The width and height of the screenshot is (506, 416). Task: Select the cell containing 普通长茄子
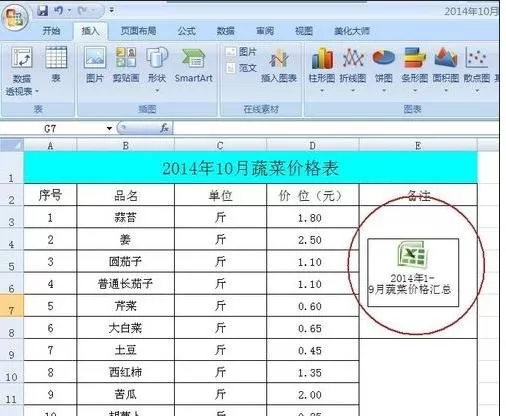[x=126, y=284]
